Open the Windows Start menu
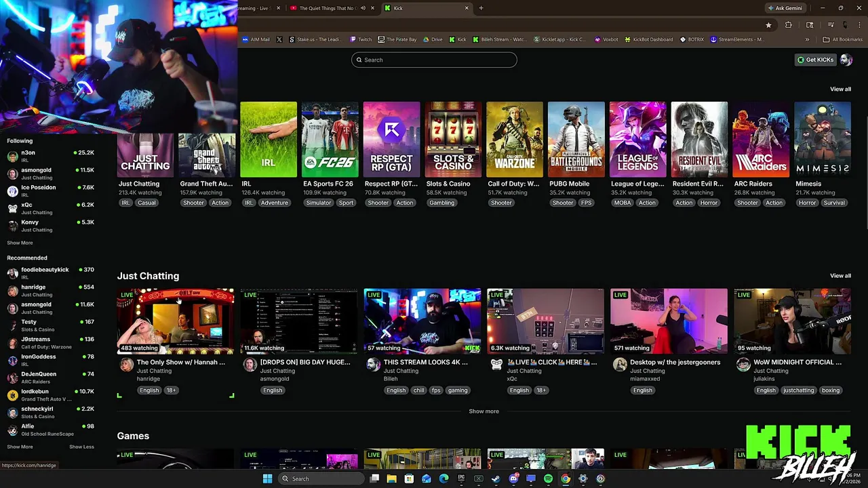The width and height of the screenshot is (868, 488). coord(267,479)
